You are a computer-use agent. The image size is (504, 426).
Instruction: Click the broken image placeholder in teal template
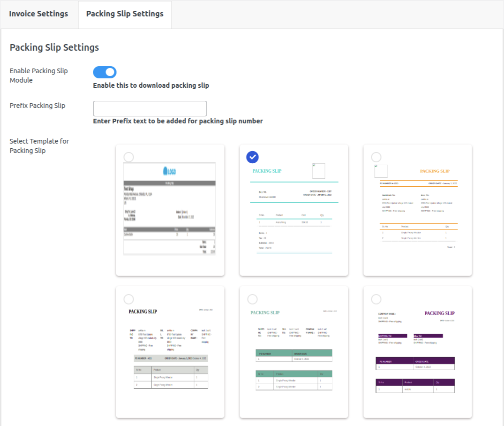coord(319,171)
